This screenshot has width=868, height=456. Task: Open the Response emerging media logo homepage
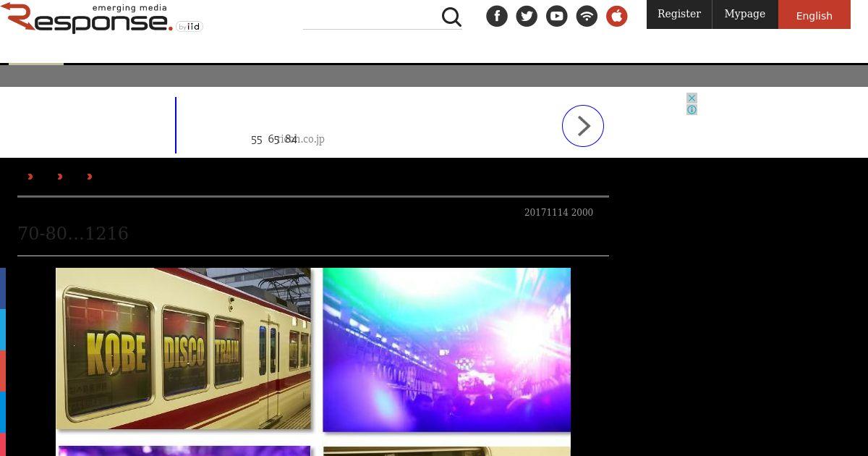tap(101, 18)
